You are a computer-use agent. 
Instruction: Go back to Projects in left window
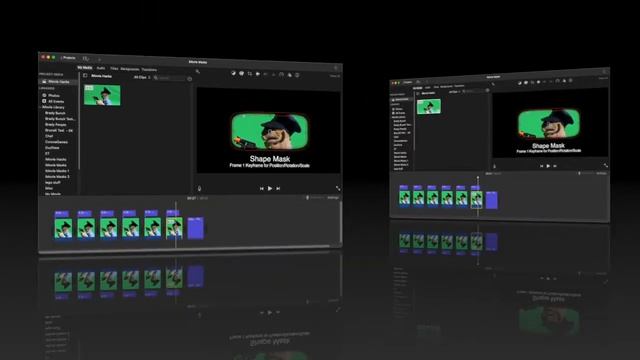[68, 58]
